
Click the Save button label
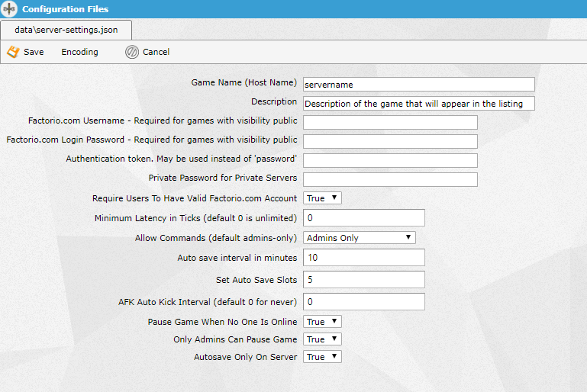click(x=34, y=52)
